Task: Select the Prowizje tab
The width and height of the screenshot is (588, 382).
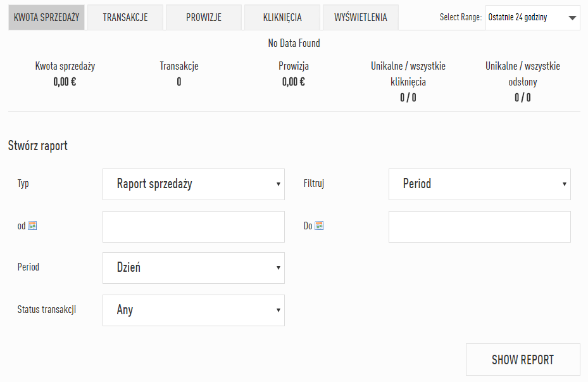Action: pyautogui.click(x=204, y=18)
